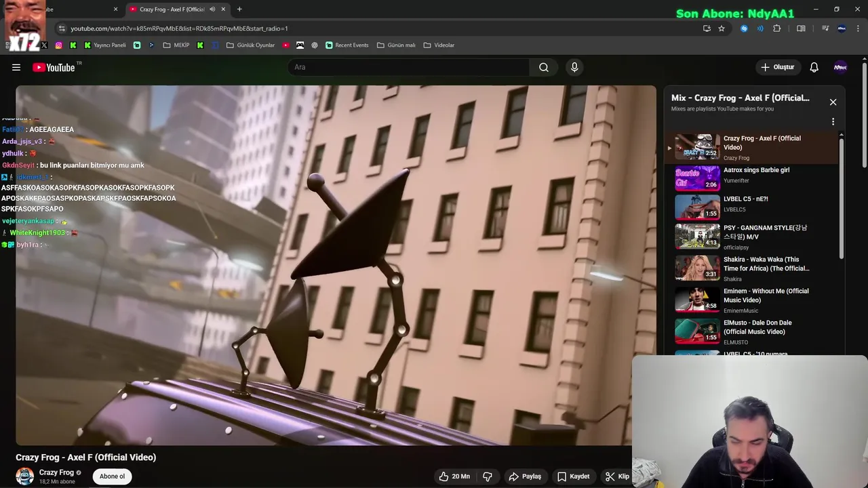The width and height of the screenshot is (868, 488).
Task: Subscribe with Abone ol button
Action: point(112,476)
